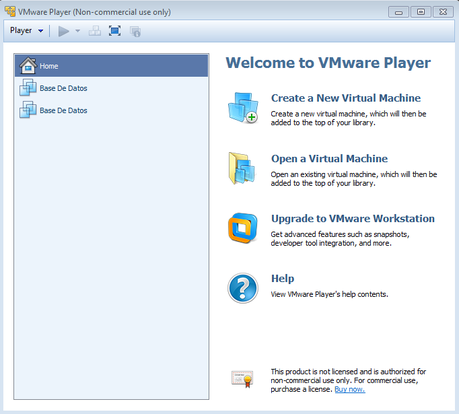Click the Create a New Virtual Machine heading
The image size is (459, 414).
[346, 98]
